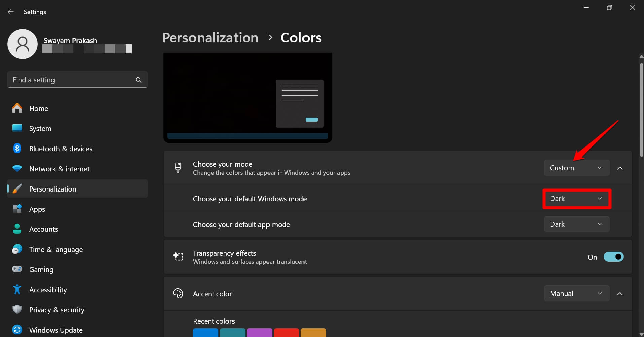Click the search magnifier icon
The height and width of the screenshot is (337, 644).
pos(138,80)
